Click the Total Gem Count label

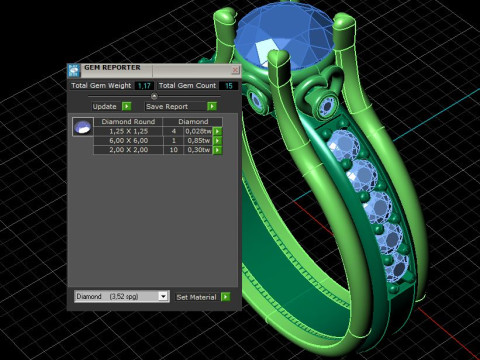tap(187, 86)
